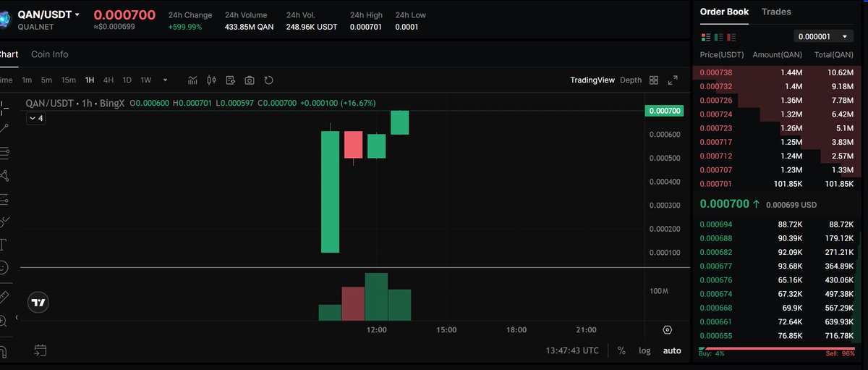Open the emoji icons tool
This screenshot has height=370, width=868.
click(4, 267)
